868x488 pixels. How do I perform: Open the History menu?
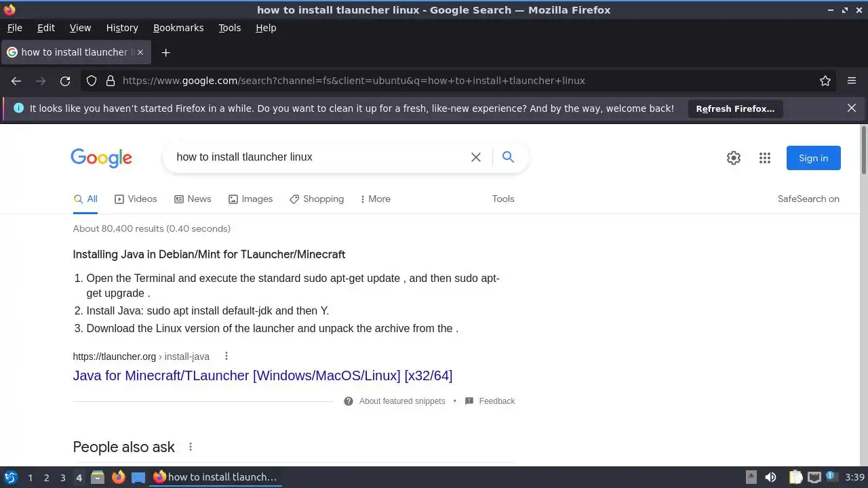122,28
